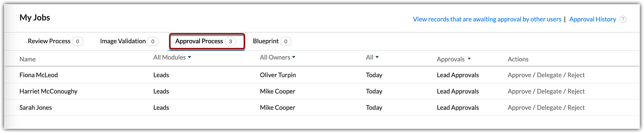Screen dimensions: 644x133
Task: View records awaiting approval by other users
Action: (x=487, y=19)
